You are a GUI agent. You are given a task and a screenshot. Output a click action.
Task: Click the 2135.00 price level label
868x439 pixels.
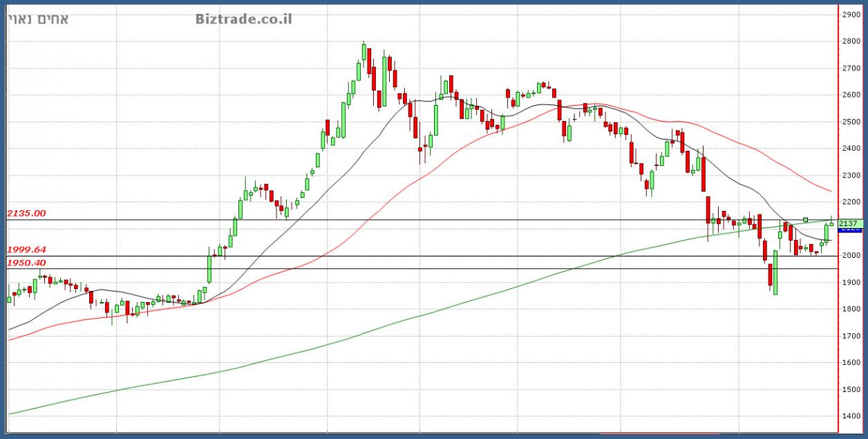[26, 214]
